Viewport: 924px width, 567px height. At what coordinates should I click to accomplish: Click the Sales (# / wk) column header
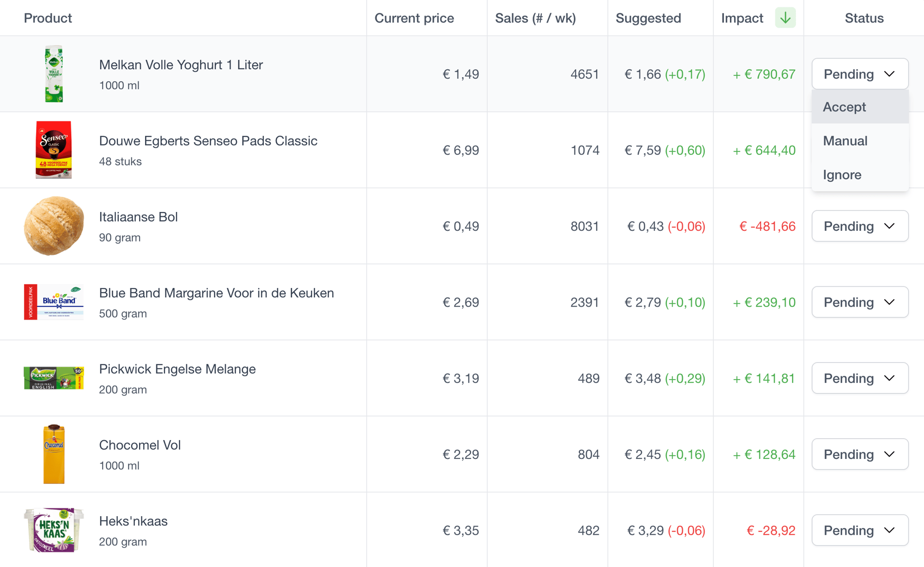coord(535,18)
